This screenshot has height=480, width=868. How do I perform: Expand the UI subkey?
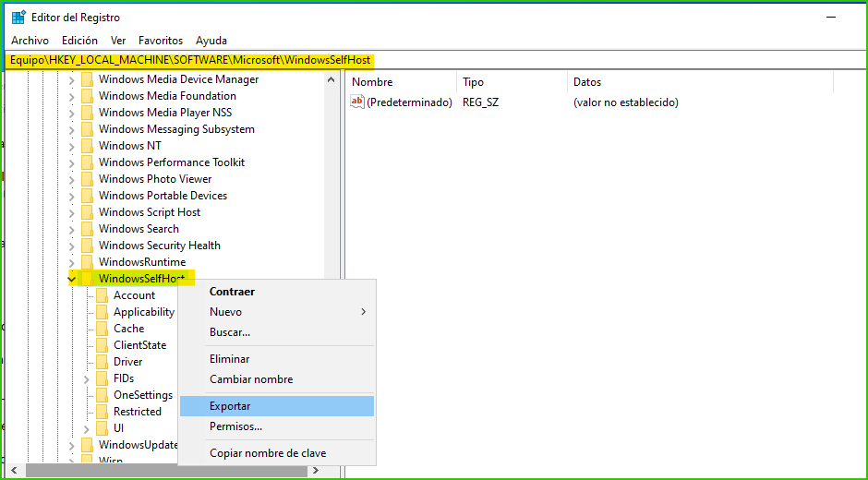tap(87, 428)
